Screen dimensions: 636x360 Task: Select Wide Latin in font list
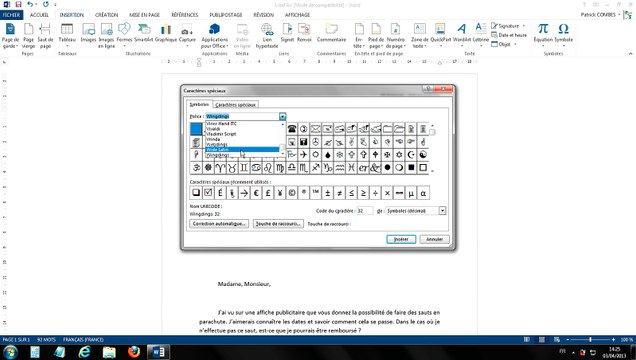[x=243, y=150]
